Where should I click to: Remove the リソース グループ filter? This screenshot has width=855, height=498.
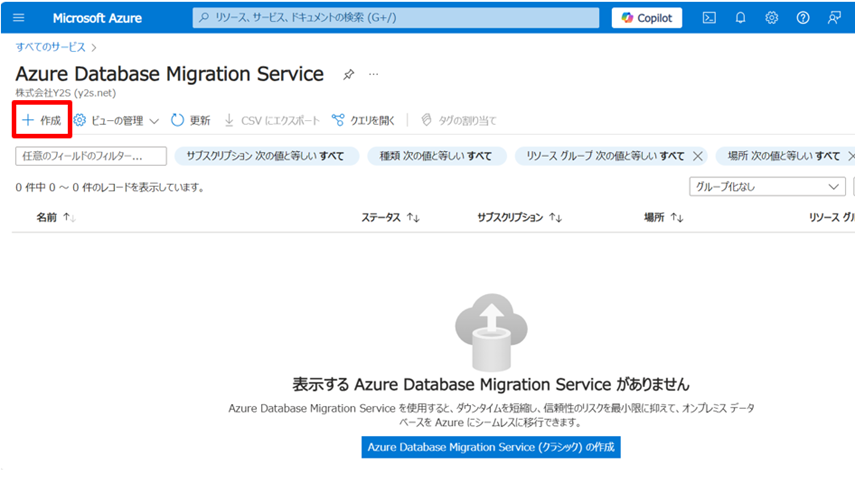coord(698,156)
